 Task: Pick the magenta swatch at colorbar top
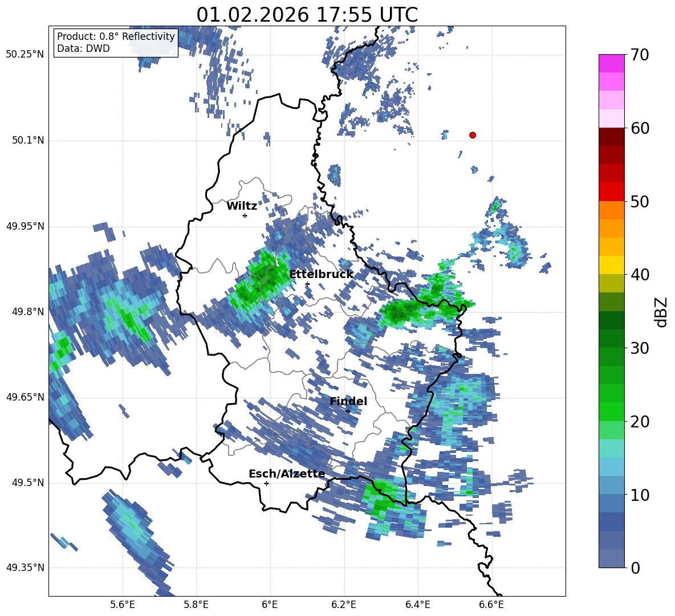click(x=611, y=63)
